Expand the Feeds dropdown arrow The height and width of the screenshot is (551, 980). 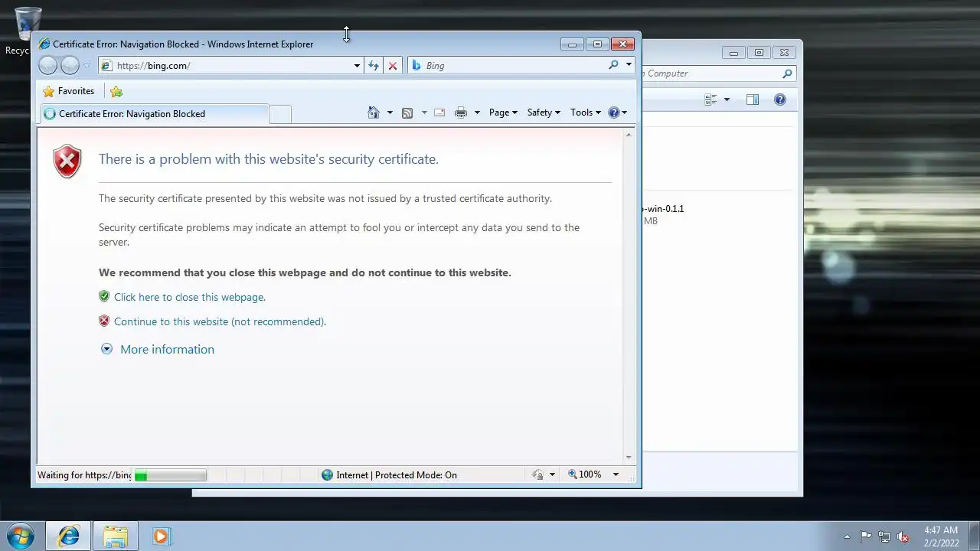(424, 113)
